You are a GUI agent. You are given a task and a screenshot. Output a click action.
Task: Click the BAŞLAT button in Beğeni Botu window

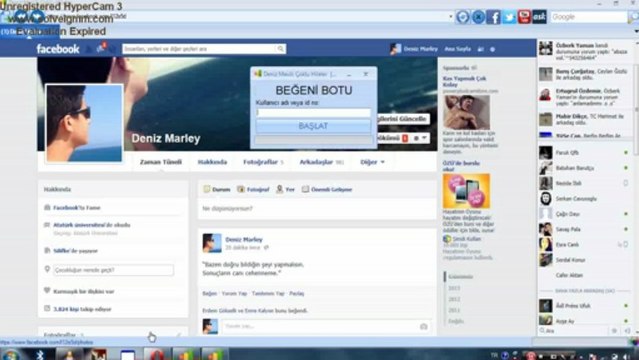click(313, 126)
